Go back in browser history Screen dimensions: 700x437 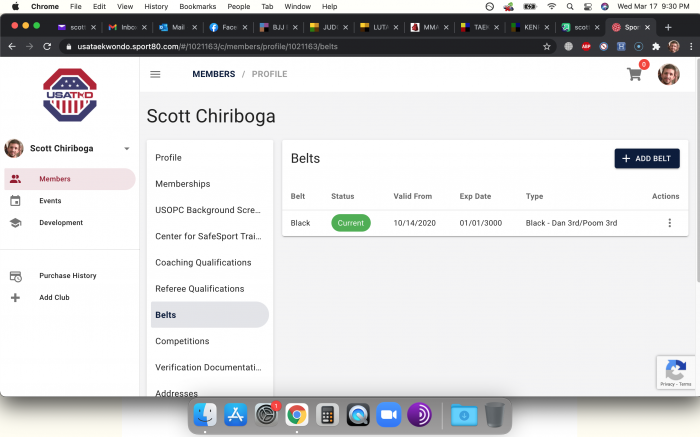pos(12,46)
